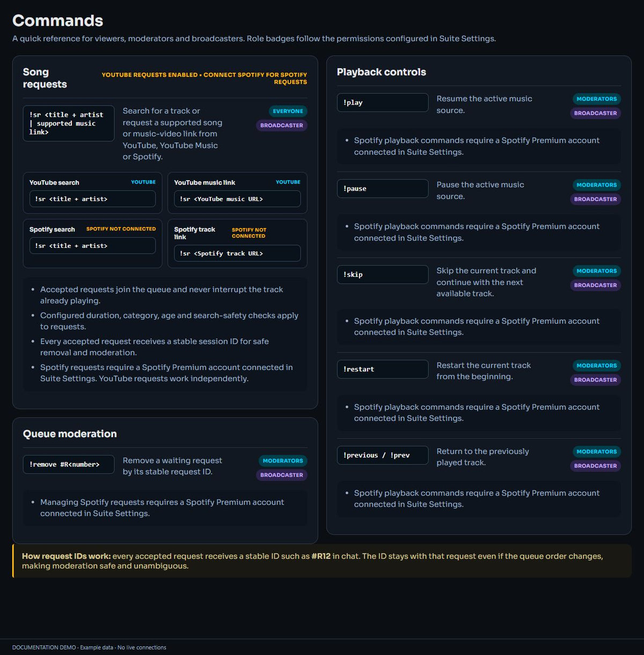Click the !sr title artist command box

pos(68,123)
